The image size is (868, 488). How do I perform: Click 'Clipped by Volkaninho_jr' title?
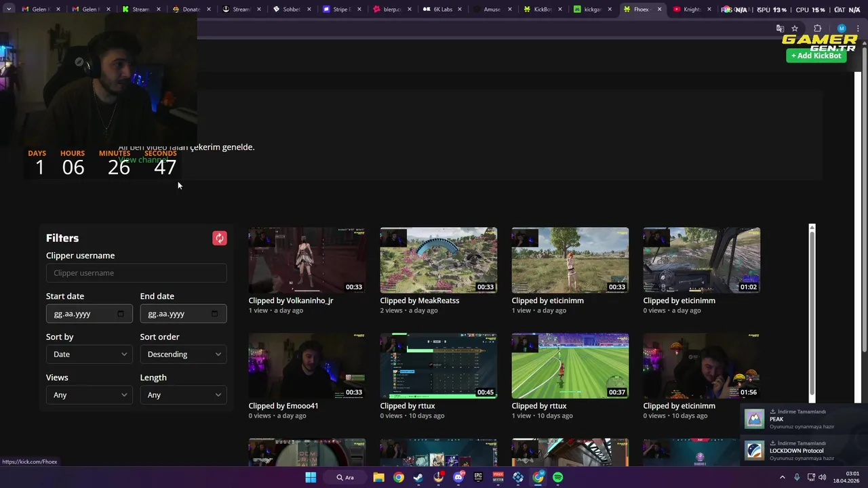(291, 300)
